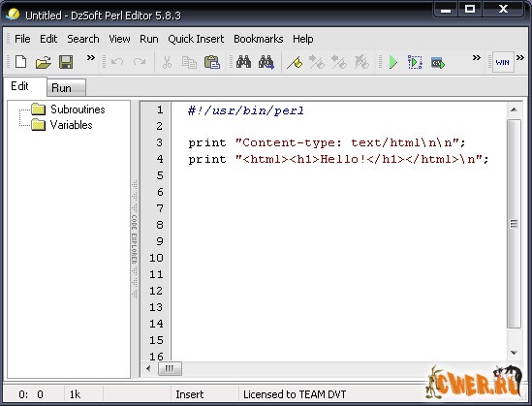Close the DzSoft Perl Editor window

(x=504, y=10)
